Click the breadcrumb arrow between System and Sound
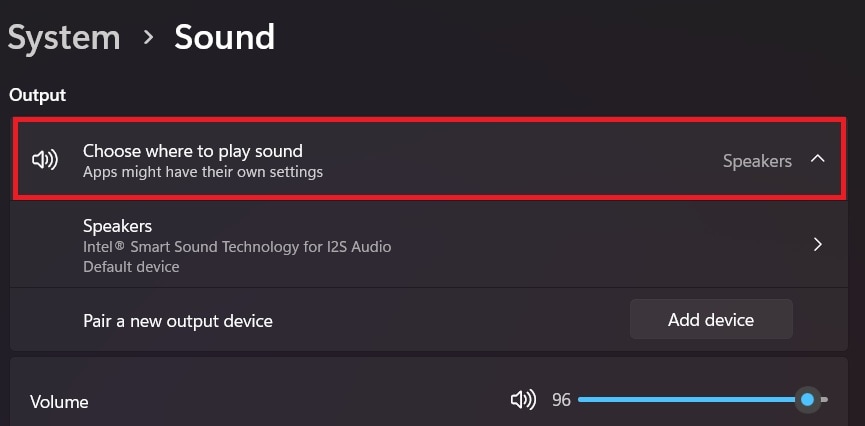Image resolution: width=865 pixels, height=426 pixels. 148,38
